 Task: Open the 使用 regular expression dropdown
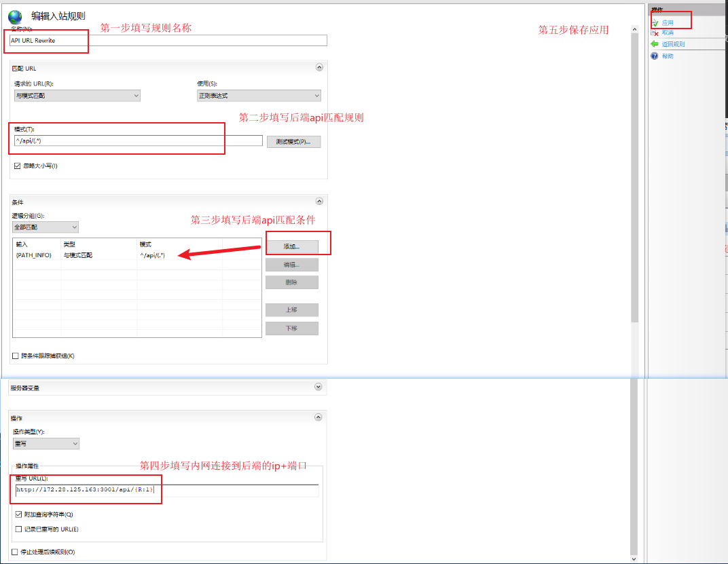pyautogui.click(x=258, y=96)
